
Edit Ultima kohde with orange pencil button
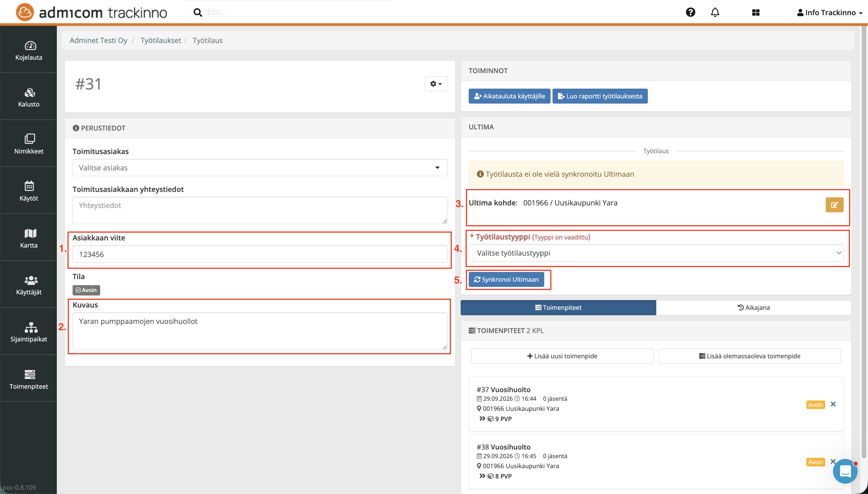pyautogui.click(x=834, y=205)
